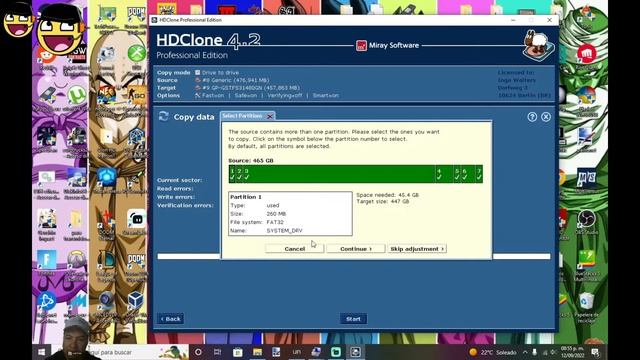Click the Fast=on option
This screenshot has width=640, height=360.
(x=213, y=96)
